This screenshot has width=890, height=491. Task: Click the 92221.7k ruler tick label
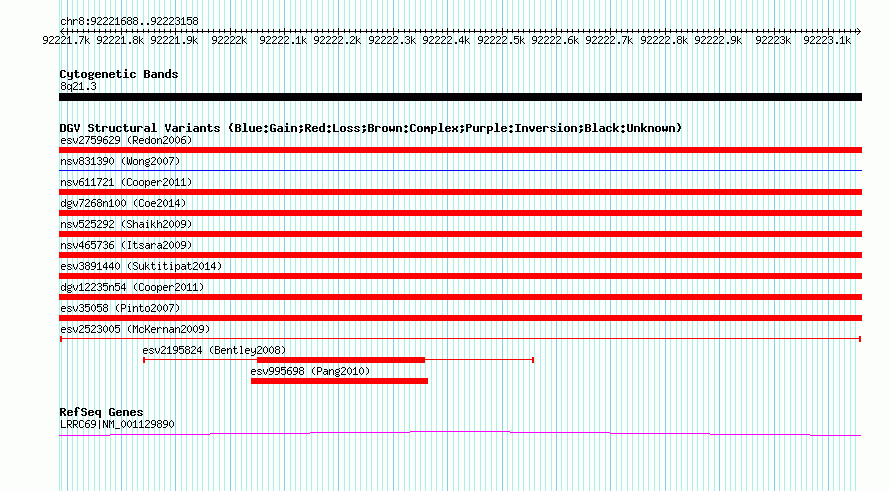coord(66,40)
